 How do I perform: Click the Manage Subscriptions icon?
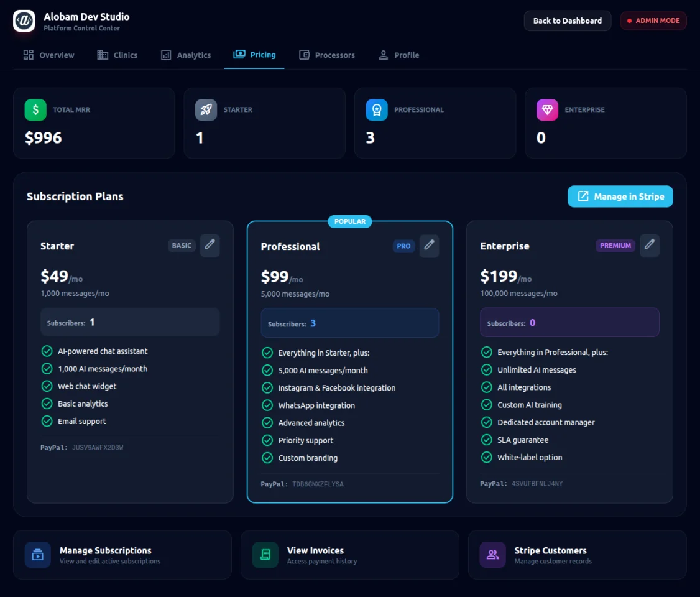[x=38, y=555]
